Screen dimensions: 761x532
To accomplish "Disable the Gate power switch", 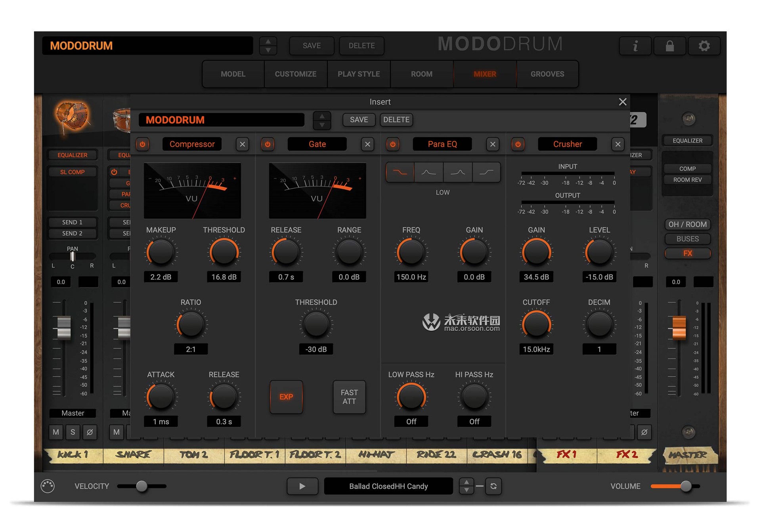I will coord(268,144).
